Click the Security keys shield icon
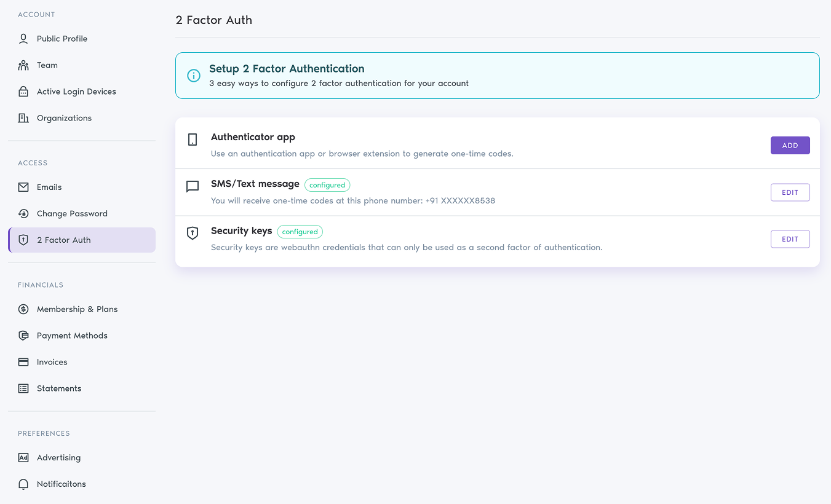This screenshot has width=831, height=504. click(193, 234)
